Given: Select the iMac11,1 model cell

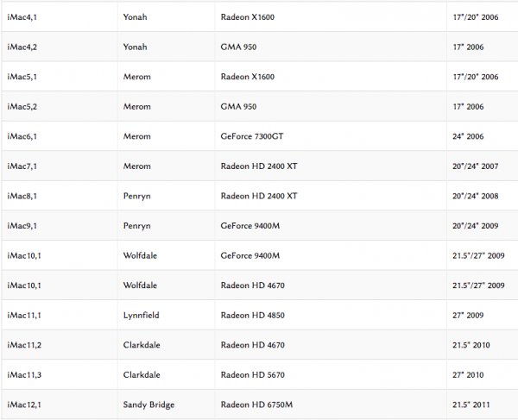Looking at the screenshot, I should tap(23, 316).
